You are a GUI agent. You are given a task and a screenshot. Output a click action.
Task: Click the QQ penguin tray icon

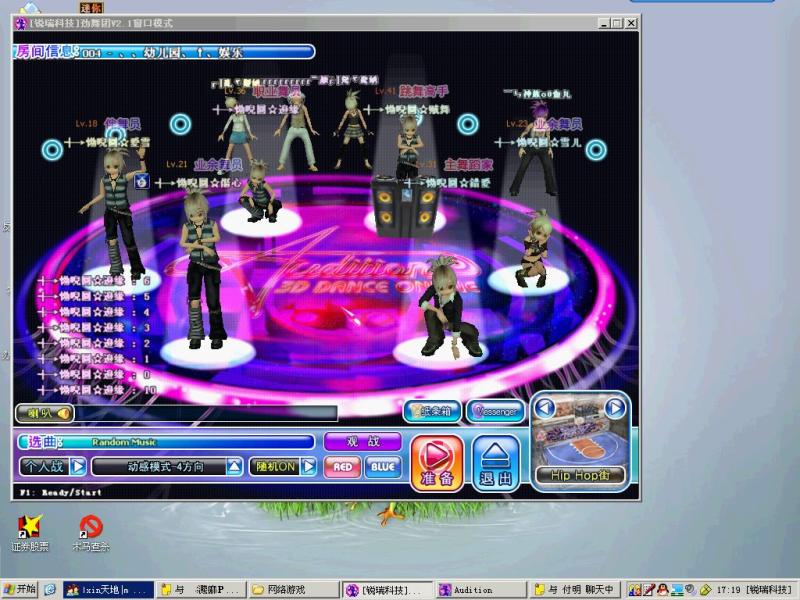(662, 590)
